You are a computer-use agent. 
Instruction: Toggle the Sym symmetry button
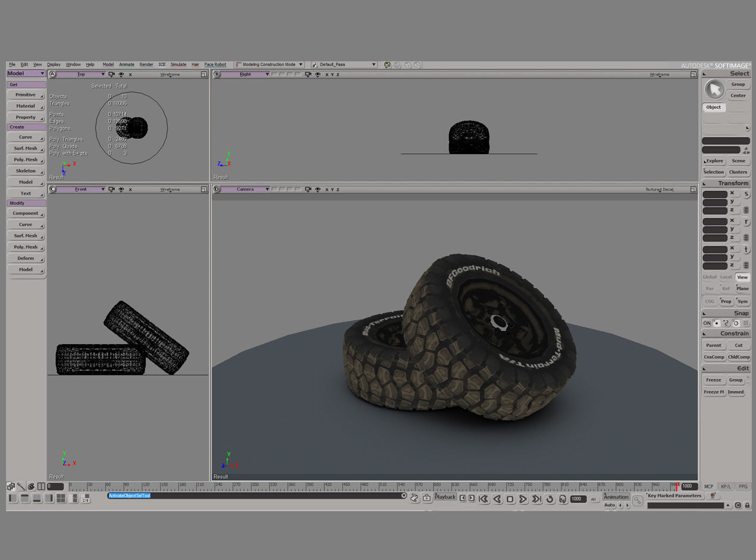(x=742, y=301)
